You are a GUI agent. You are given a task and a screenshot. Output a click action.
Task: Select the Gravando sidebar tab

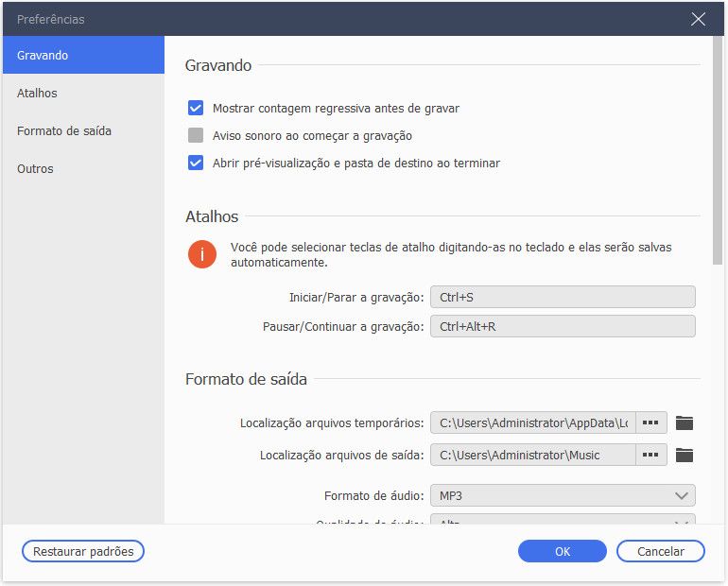point(83,55)
